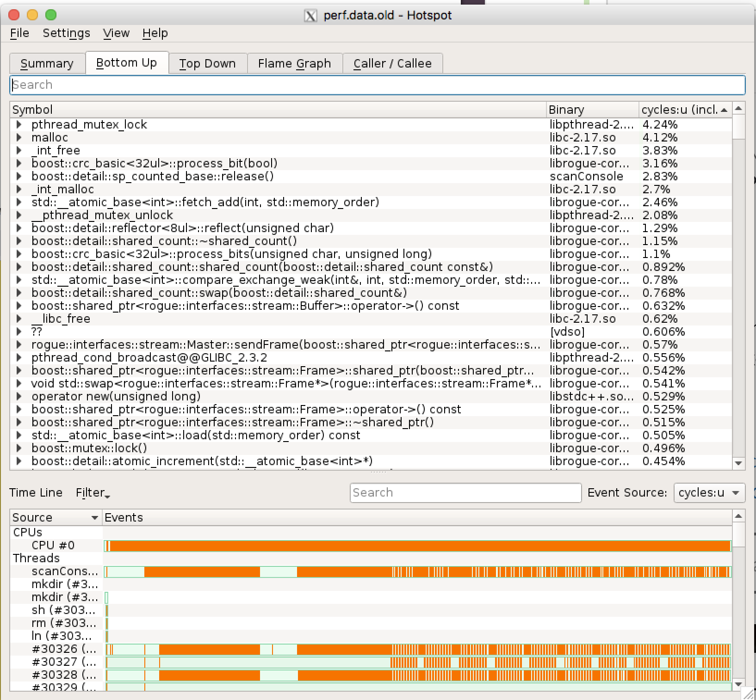Screen dimensions: 756x700
Task: Open the View menu
Action: (116, 33)
